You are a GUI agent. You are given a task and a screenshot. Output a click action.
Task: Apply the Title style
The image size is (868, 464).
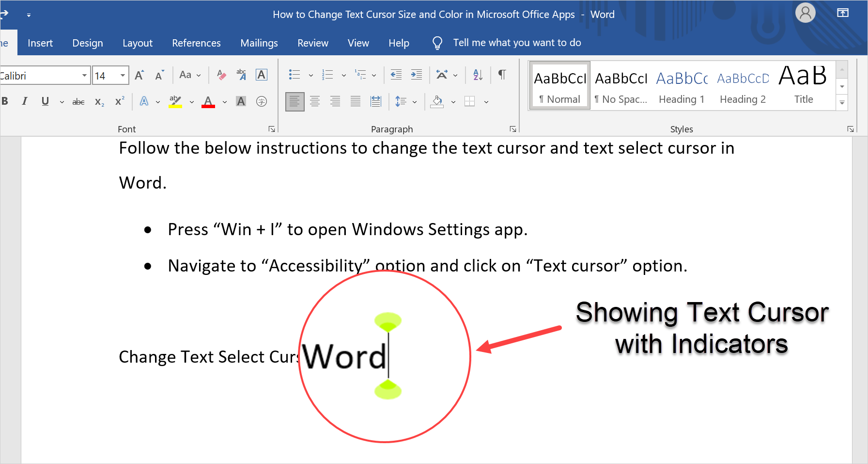coord(803,86)
